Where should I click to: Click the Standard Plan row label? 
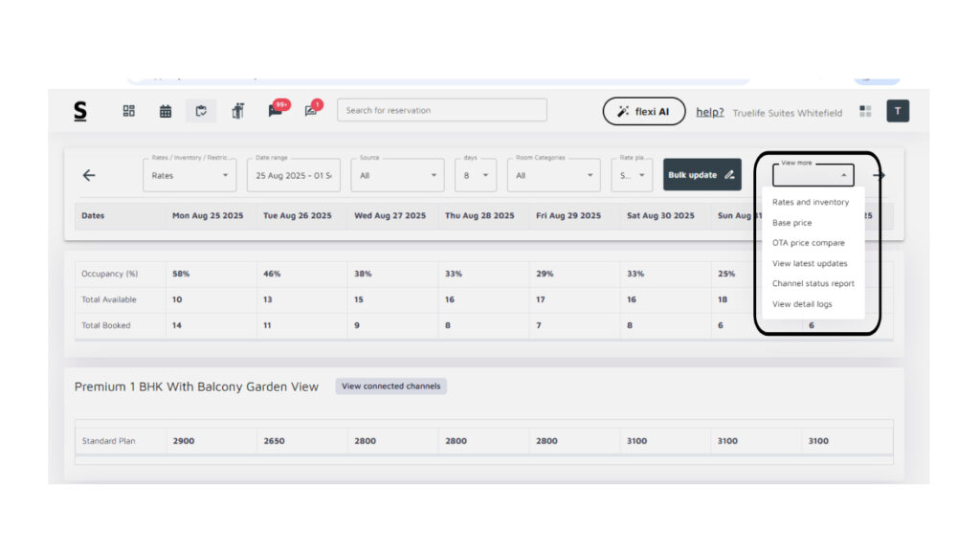tap(108, 441)
